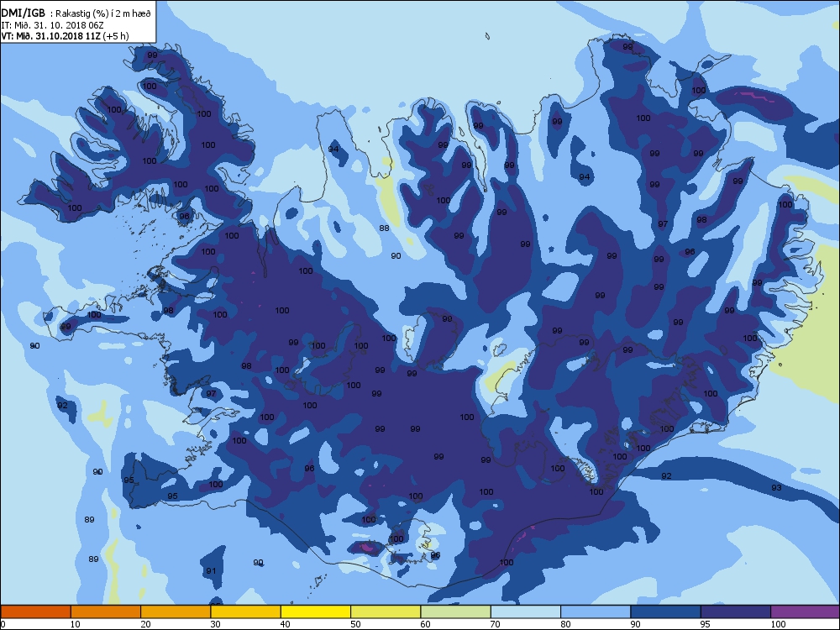Select the "91" humidity value on the map
Screen dimensions: 840x630
[x=211, y=570]
